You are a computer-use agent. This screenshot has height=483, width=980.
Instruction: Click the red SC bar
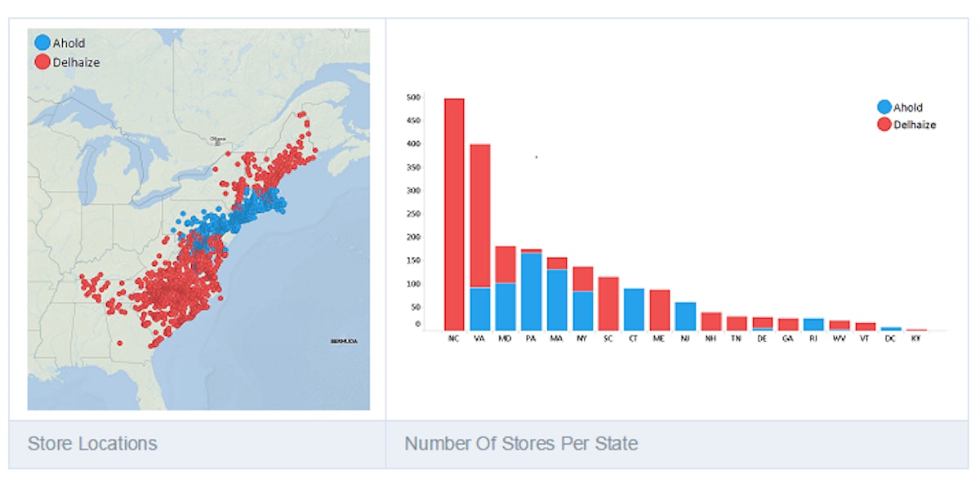[608, 304]
